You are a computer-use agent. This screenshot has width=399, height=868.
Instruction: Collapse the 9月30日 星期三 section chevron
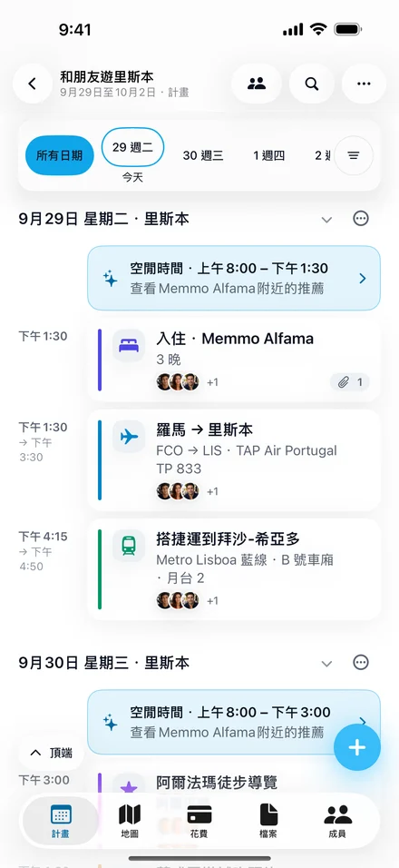pyautogui.click(x=326, y=663)
